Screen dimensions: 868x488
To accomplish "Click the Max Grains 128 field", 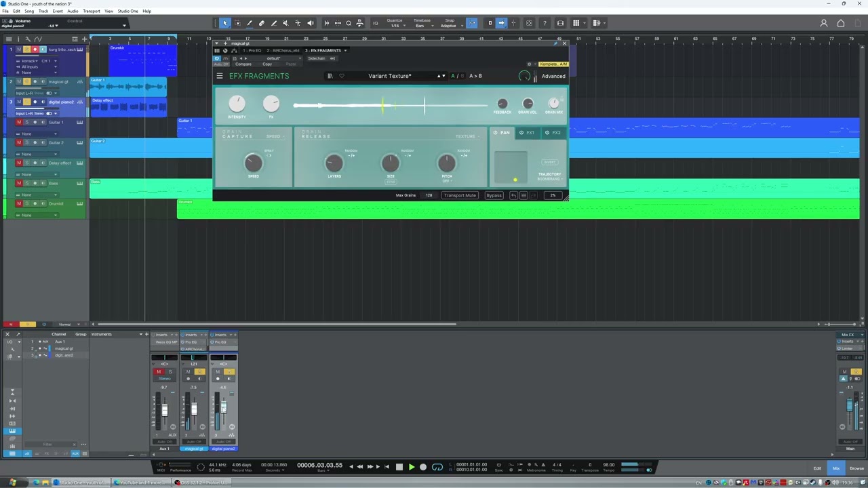I will 429,195.
